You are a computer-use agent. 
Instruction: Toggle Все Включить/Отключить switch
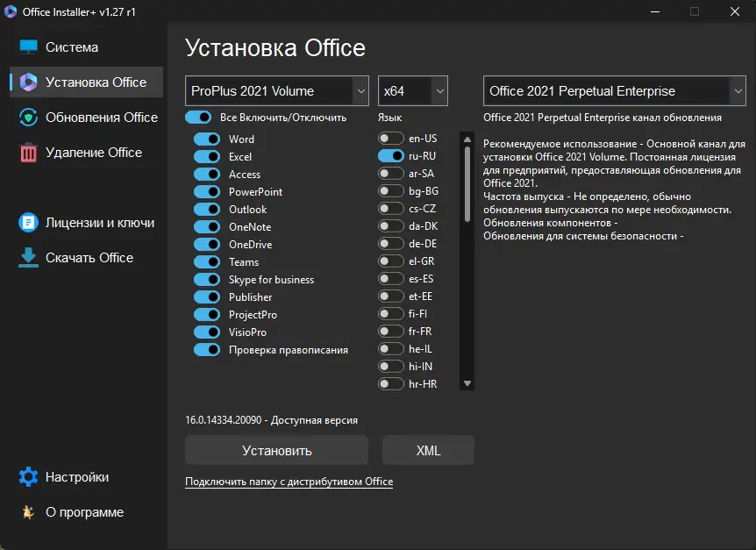click(198, 118)
